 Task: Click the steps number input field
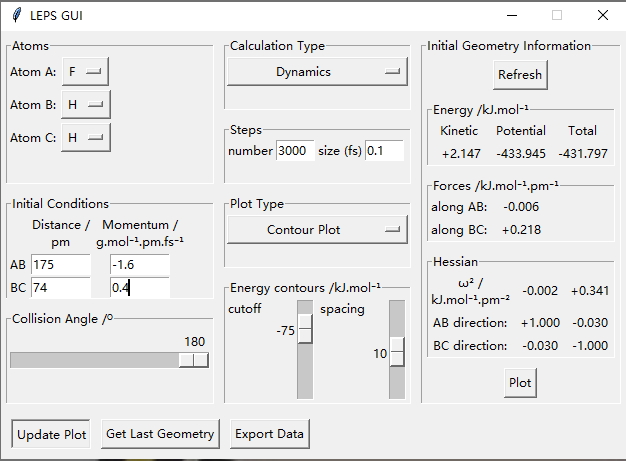tap(295, 151)
